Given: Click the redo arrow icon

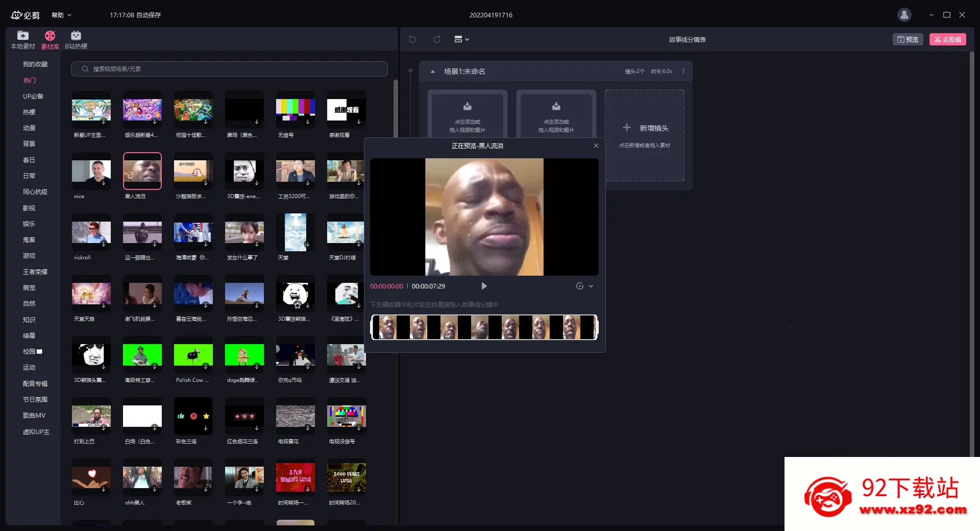Looking at the screenshot, I should [437, 39].
